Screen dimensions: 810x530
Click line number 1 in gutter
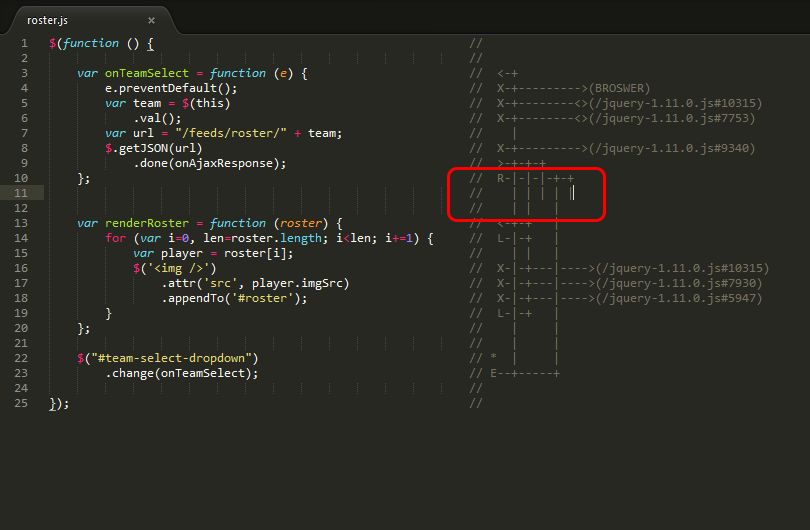[x=24, y=43]
